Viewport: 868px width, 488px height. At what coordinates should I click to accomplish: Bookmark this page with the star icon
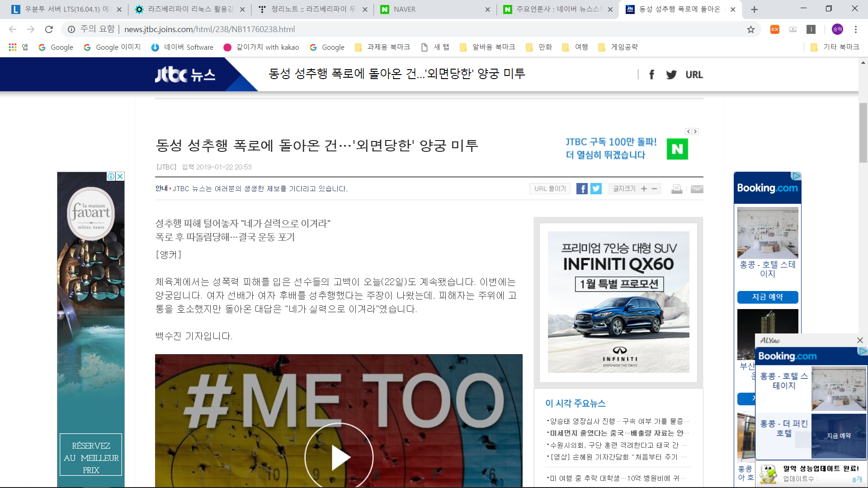pos(751,29)
